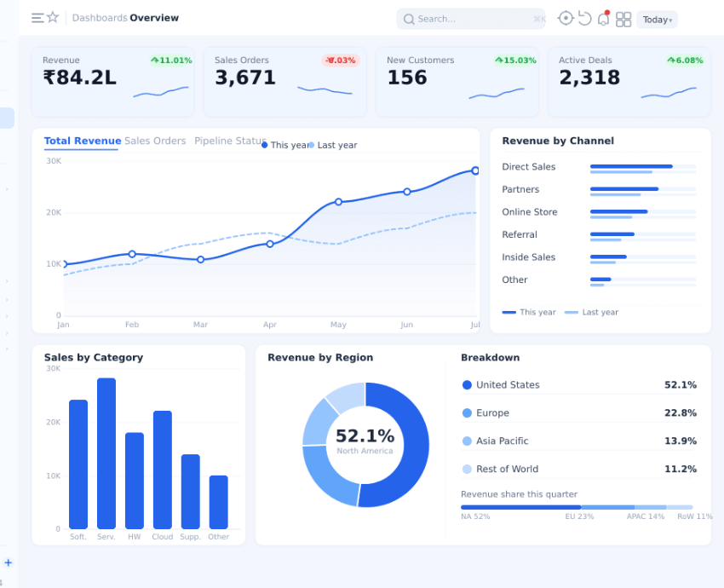Click the APAC 14% share label
The width and height of the screenshot is (724, 588).
[646, 516]
